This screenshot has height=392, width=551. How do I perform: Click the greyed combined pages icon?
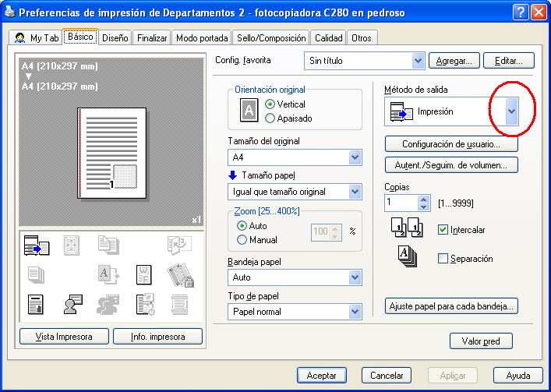108,245
